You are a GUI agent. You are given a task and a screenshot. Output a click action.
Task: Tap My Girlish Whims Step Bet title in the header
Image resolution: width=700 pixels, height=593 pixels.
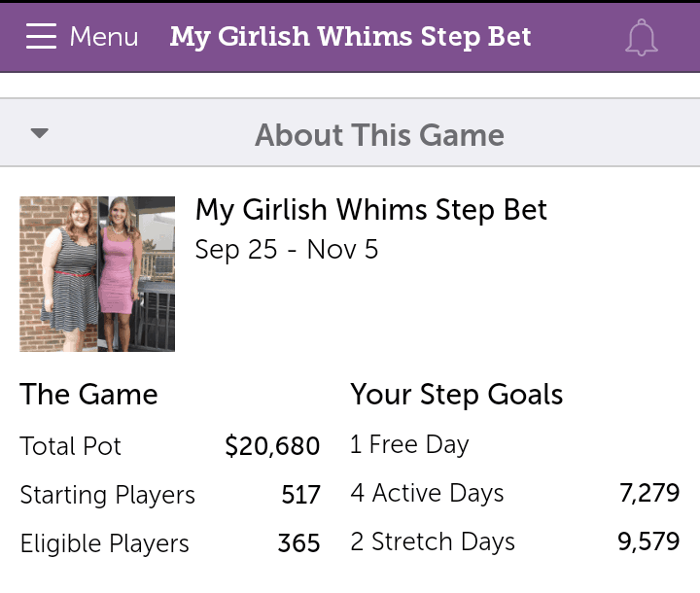[350, 37]
